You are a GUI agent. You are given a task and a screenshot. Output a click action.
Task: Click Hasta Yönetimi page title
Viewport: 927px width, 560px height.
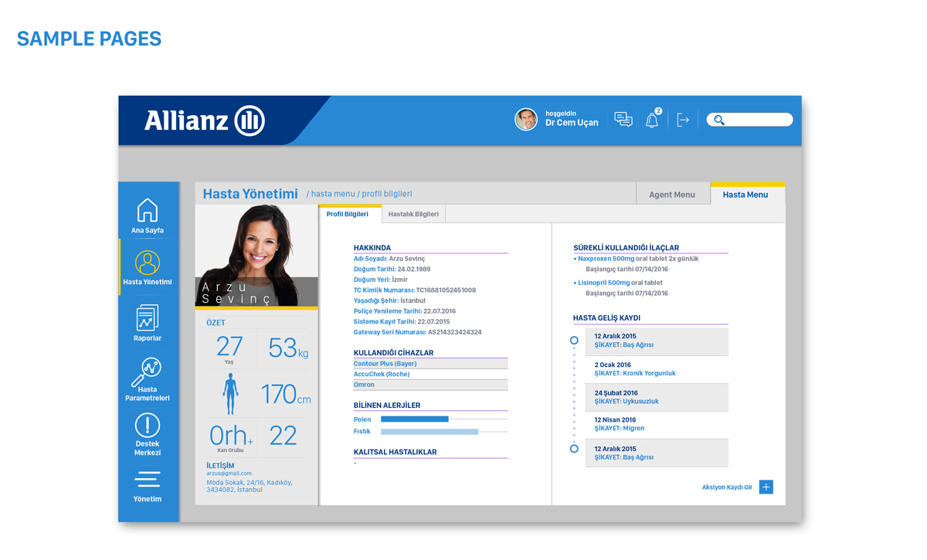click(x=250, y=194)
